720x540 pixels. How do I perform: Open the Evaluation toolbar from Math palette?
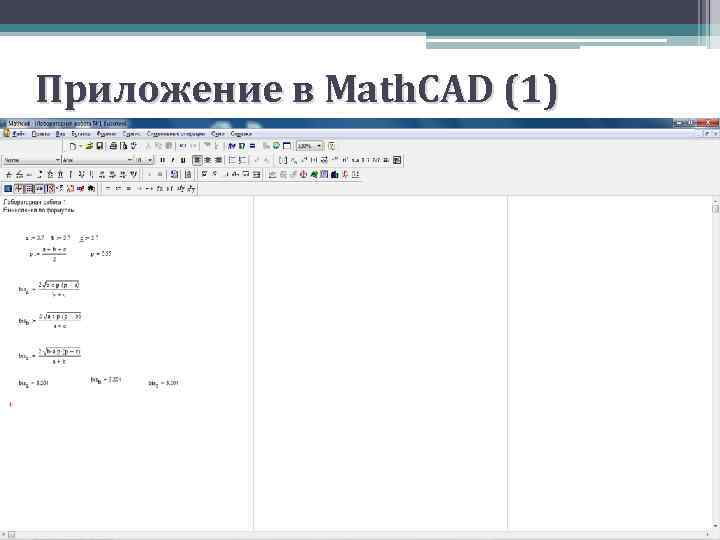pyautogui.click(x=39, y=188)
